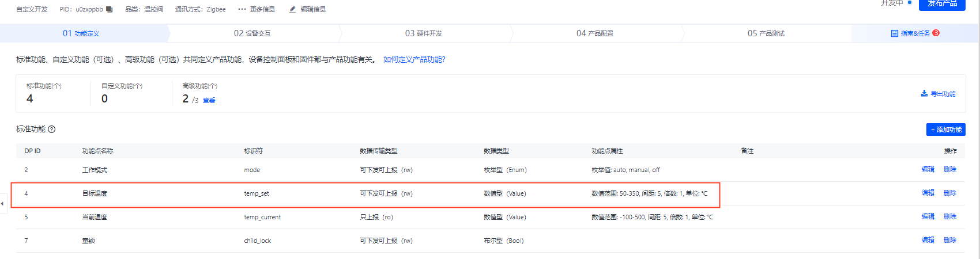The width and height of the screenshot is (980, 259).
Task: Open the 指南&任务 panel icon
Action: [x=895, y=33]
